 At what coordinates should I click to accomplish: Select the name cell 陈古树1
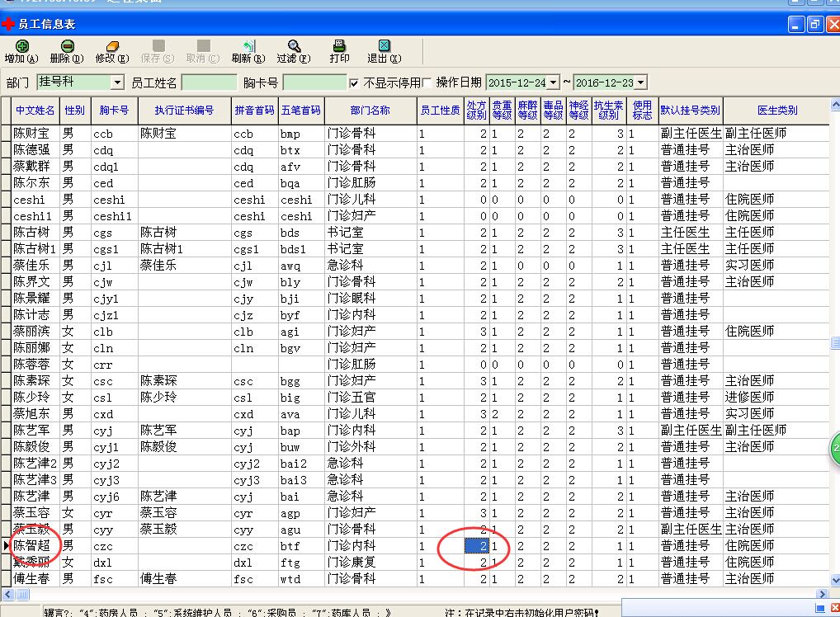pos(35,249)
